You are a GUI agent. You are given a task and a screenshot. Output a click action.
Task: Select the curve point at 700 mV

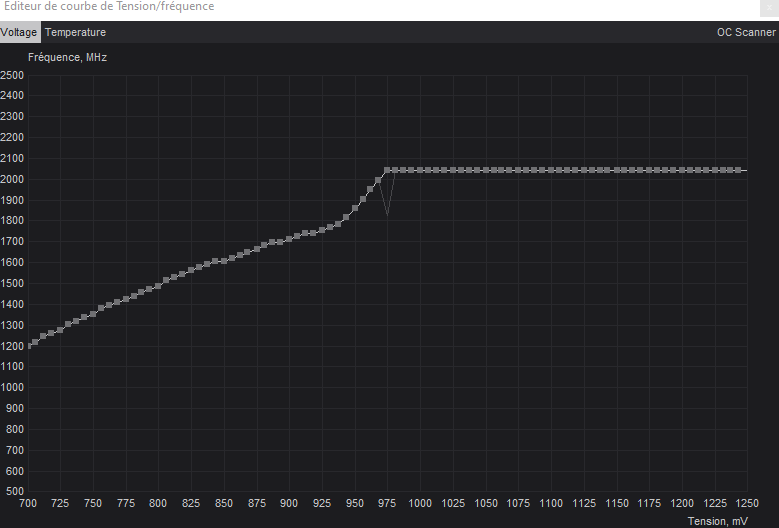(29, 346)
